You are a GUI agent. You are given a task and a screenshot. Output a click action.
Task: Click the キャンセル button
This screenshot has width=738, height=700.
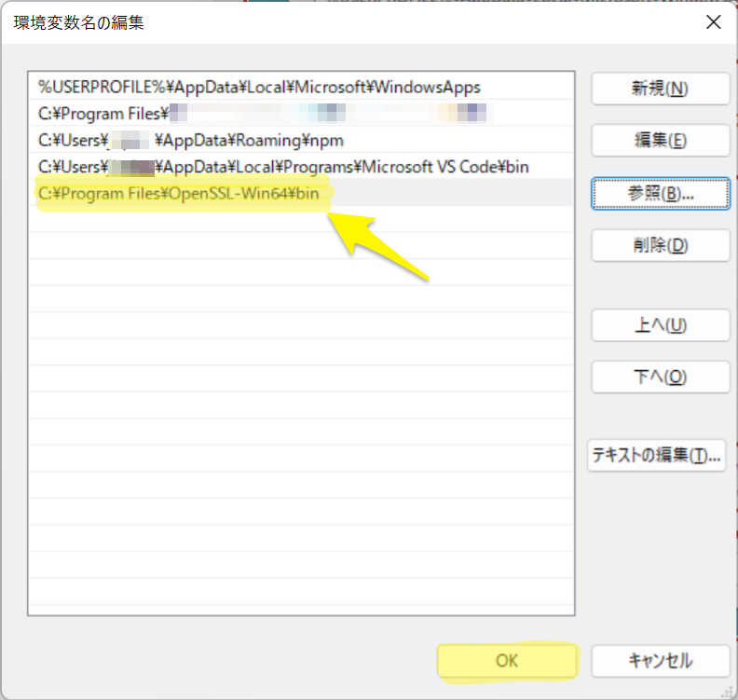click(x=660, y=661)
